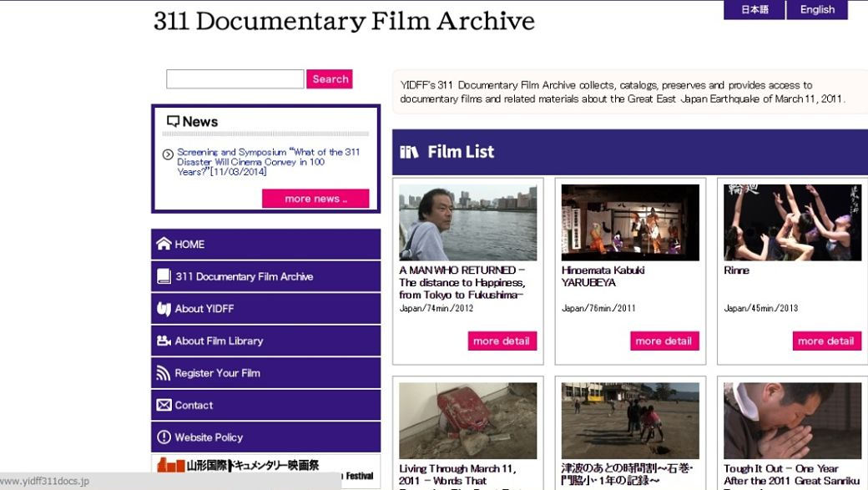
Task: Click the About YIDFF logo icon
Action: click(164, 308)
